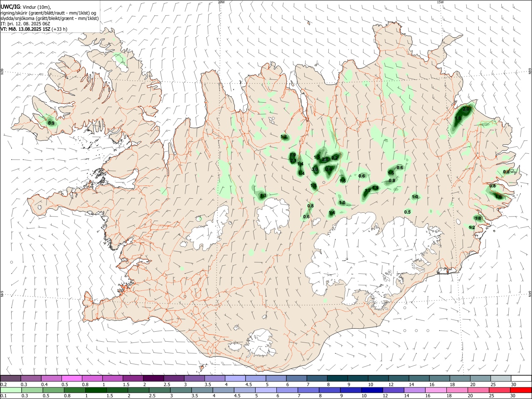Click the navy blue swatch in the lower legend row
Screen dimensions: 532x399
tap(372, 390)
